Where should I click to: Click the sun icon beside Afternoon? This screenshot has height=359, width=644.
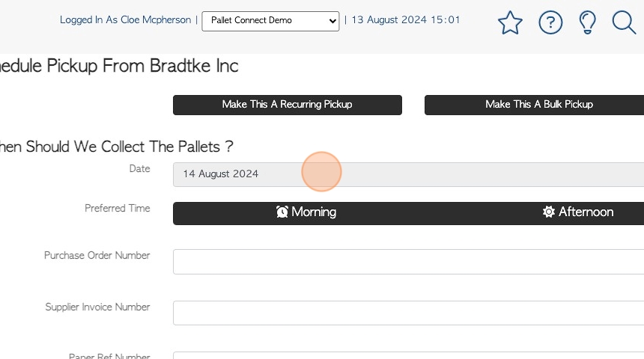pos(549,212)
